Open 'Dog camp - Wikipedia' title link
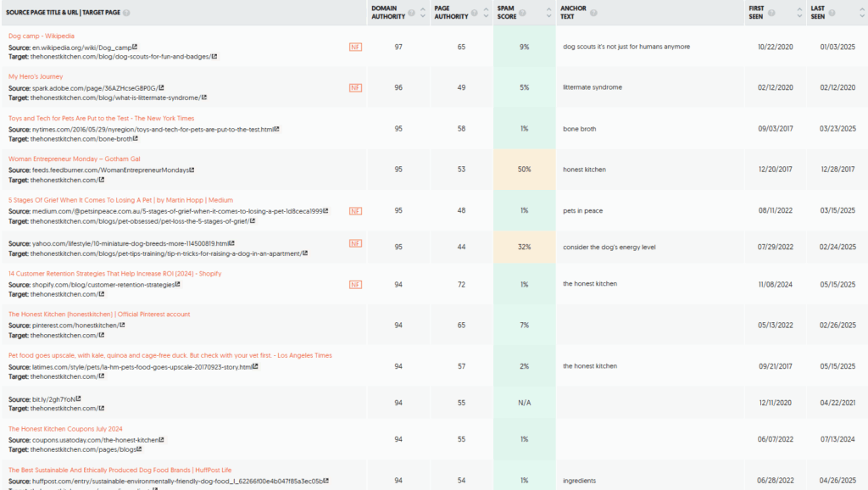868x490 pixels. (42, 36)
